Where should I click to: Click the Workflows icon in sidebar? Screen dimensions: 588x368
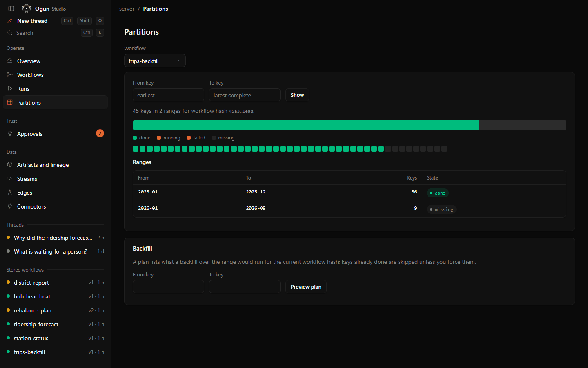coord(10,75)
